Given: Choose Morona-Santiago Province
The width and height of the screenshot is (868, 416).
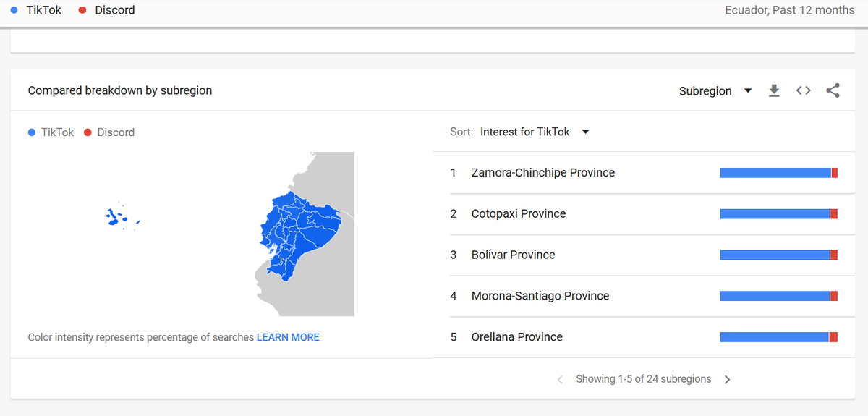Looking at the screenshot, I should (644, 296).
